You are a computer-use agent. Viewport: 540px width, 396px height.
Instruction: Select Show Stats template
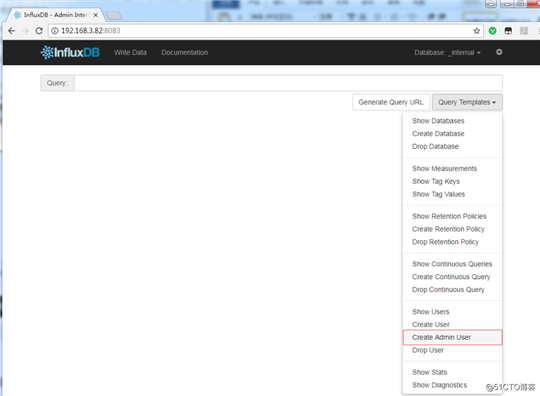point(429,372)
